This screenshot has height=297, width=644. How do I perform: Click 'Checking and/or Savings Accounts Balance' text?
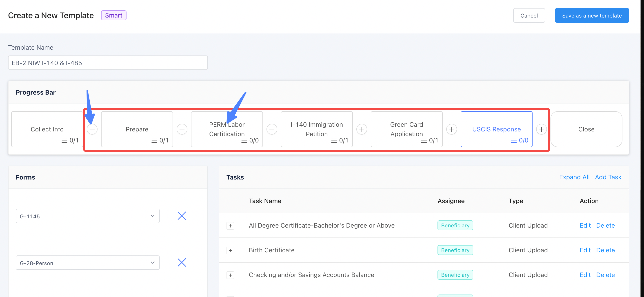click(311, 275)
